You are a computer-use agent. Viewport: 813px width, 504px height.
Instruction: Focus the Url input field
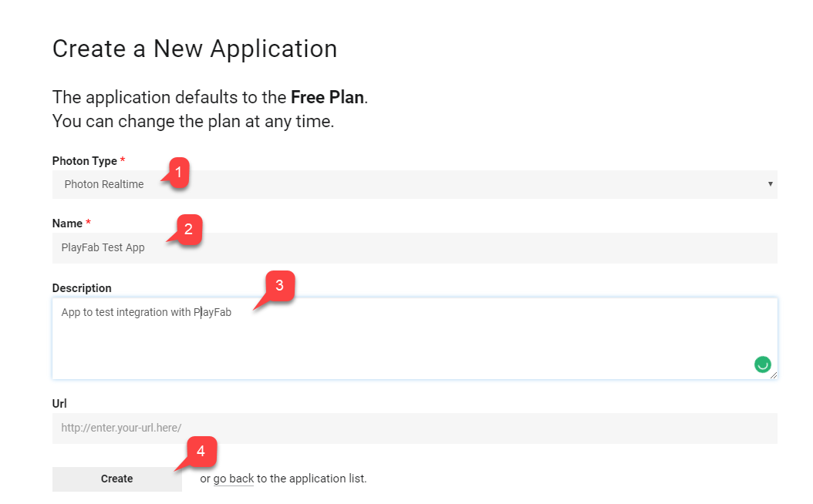414,428
